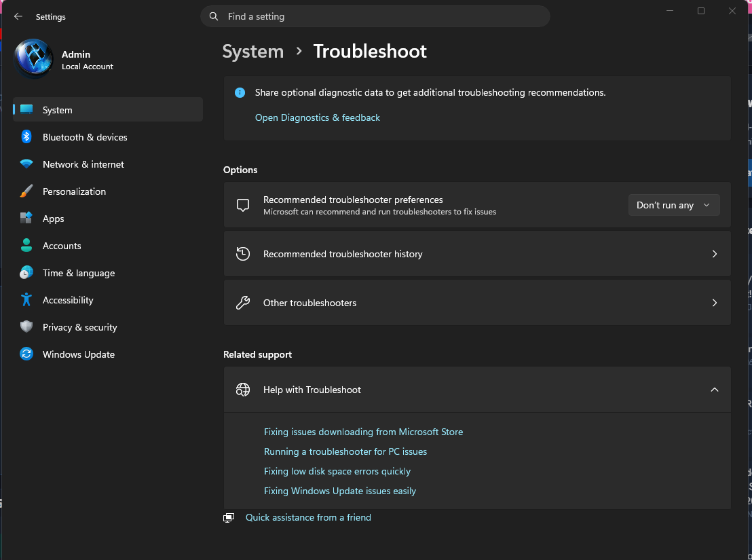
Task: Open Time & language settings
Action: [x=108, y=272]
